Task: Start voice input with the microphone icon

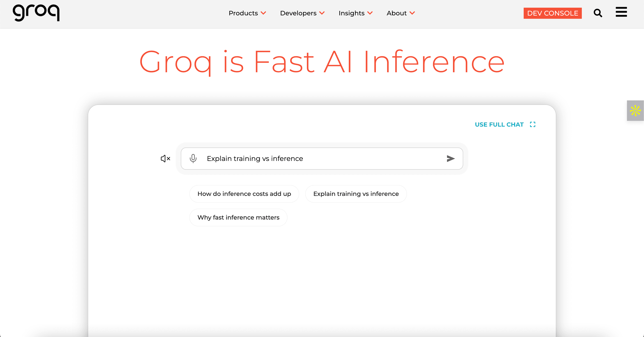Action: point(193,159)
